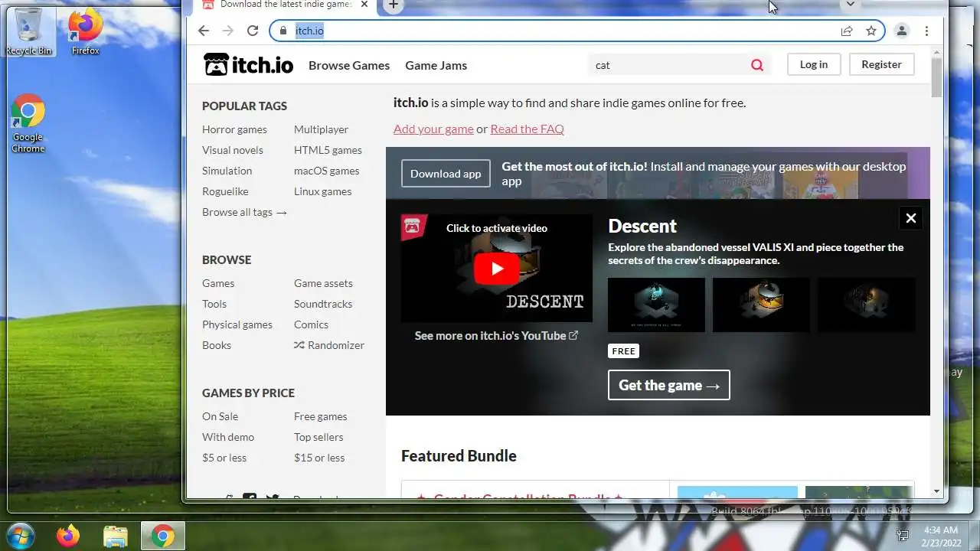Click the Windows Start button
The width and height of the screenshot is (980, 551).
pyautogui.click(x=21, y=535)
